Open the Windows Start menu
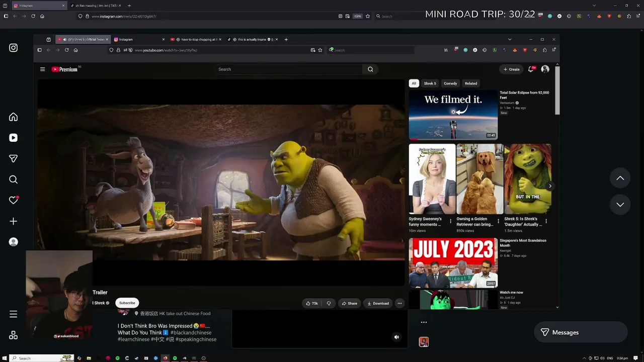The height and width of the screenshot is (362, 644). tap(4, 358)
